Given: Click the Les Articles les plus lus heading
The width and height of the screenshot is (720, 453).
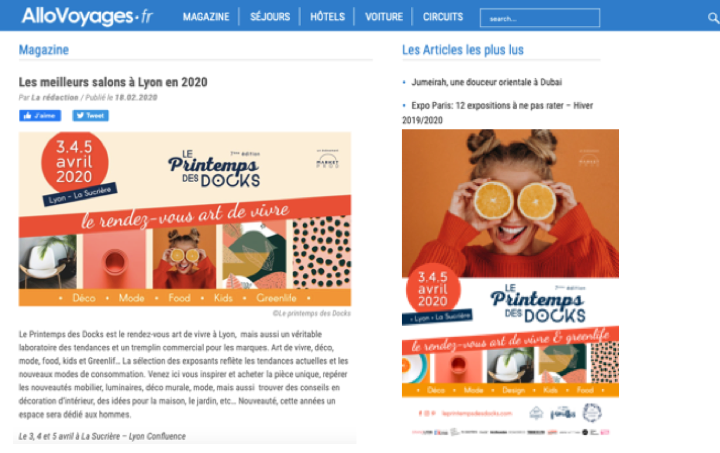Looking at the screenshot, I should (463, 50).
